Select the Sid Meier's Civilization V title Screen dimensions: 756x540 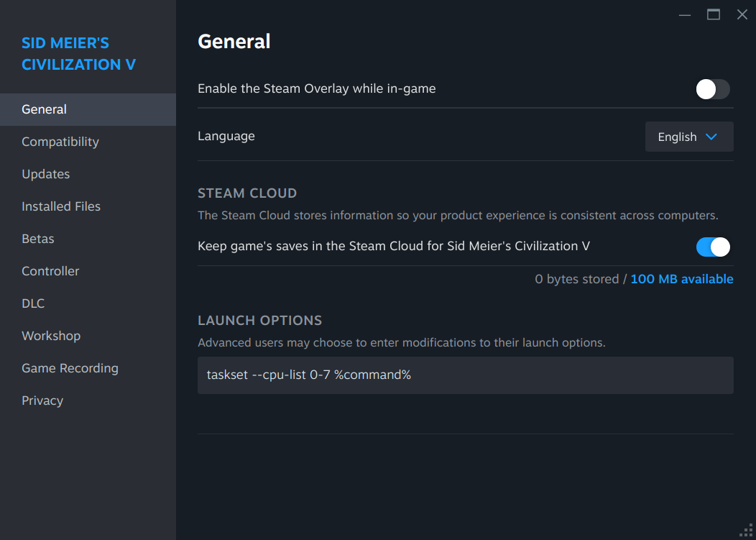pos(78,53)
